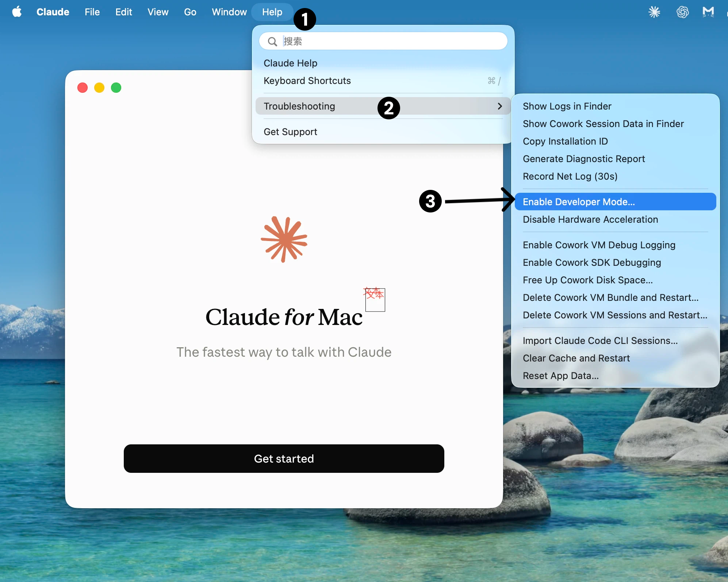This screenshot has height=582, width=728.
Task: Toggle Enable Cowork VM Debug Logging
Action: [616, 245]
